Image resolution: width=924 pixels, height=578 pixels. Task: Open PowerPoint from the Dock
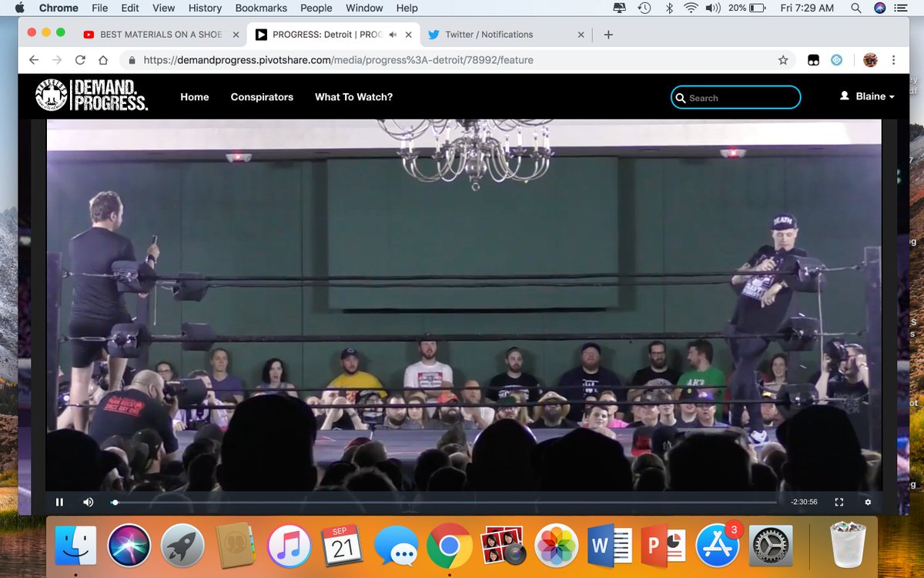click(662, 546)
